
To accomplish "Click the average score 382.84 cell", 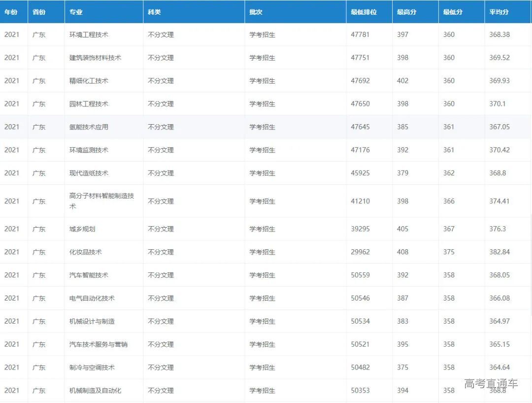I will (499, 252).
